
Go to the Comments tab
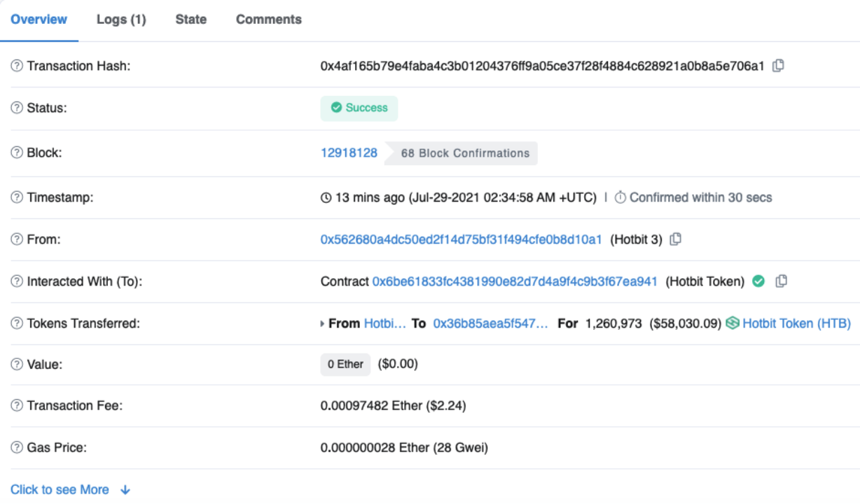point(268,20)
